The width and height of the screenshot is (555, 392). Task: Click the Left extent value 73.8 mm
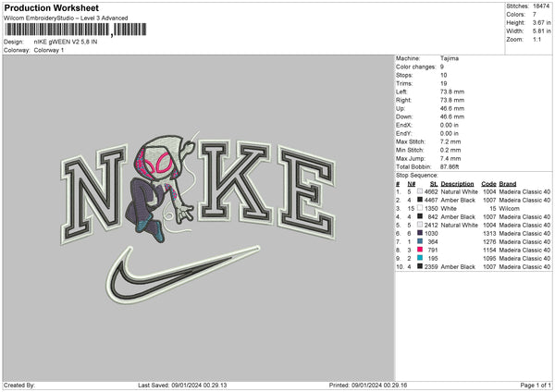point(452,92)
